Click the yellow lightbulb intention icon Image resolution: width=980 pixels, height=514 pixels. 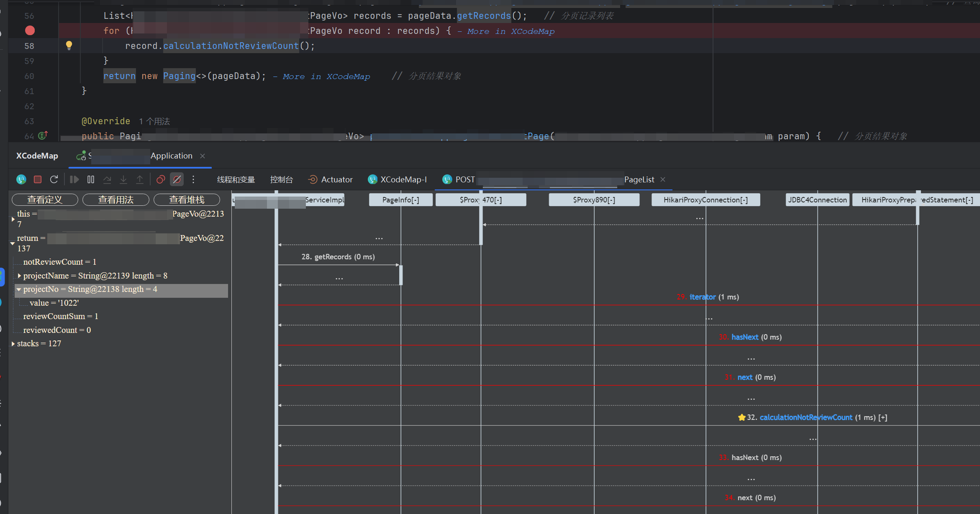coord(69,46)
